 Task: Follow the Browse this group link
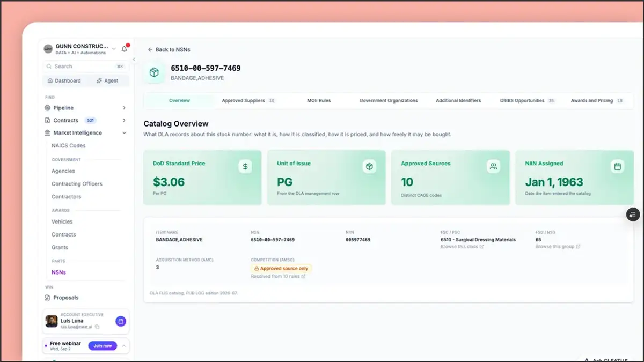point(558,247)
